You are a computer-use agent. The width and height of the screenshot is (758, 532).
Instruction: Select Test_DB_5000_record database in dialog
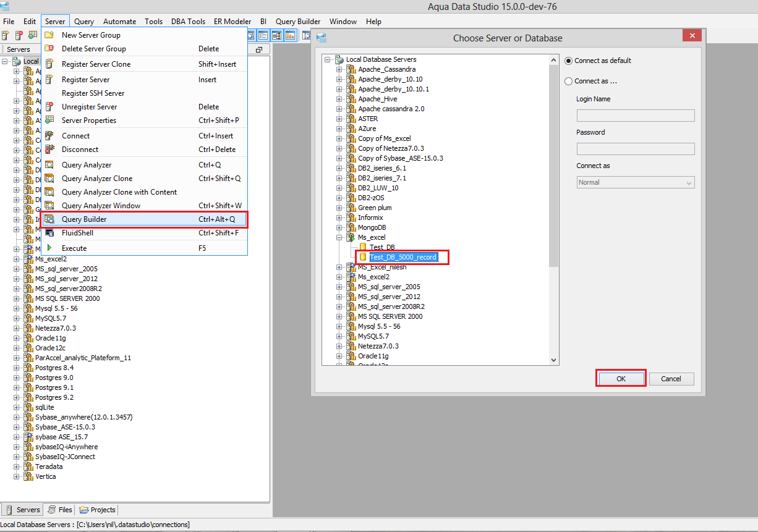pos(403,257)
